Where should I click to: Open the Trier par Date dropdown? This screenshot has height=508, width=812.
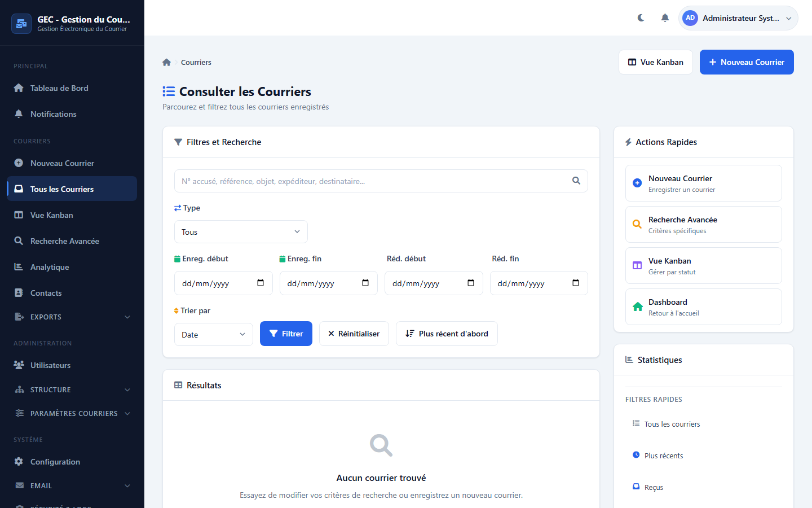click(213, 335)
